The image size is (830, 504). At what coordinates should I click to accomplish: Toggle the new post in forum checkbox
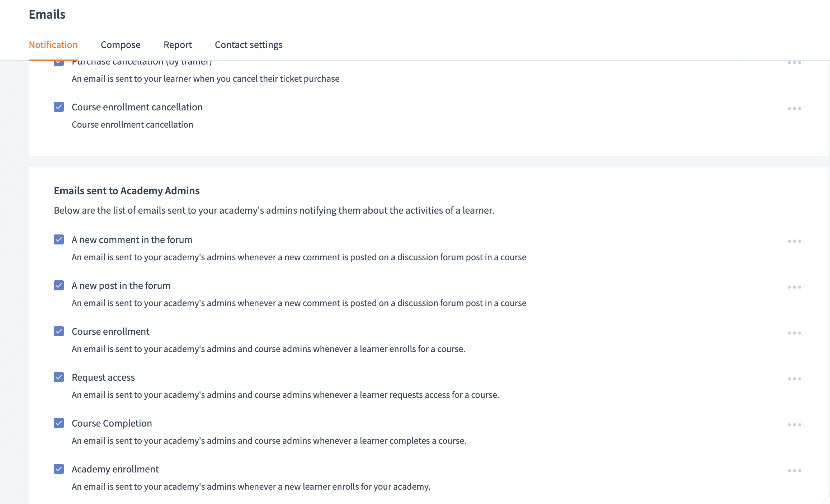coord(59,285)
